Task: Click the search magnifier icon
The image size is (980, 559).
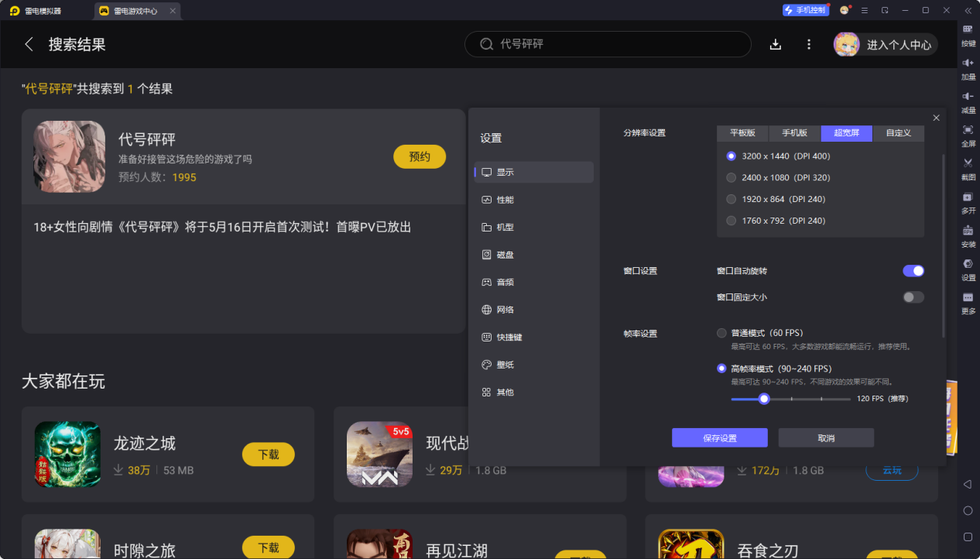Action: point(487,44)
